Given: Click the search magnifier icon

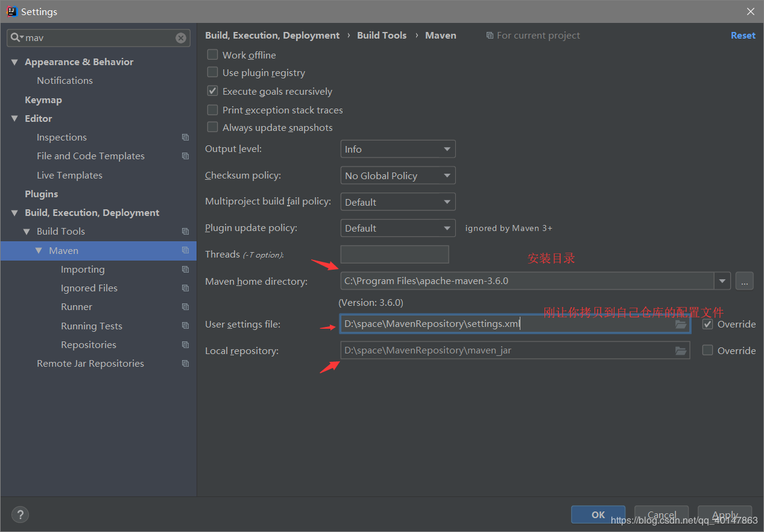Looking at the screenshot, I should point(16,37).
